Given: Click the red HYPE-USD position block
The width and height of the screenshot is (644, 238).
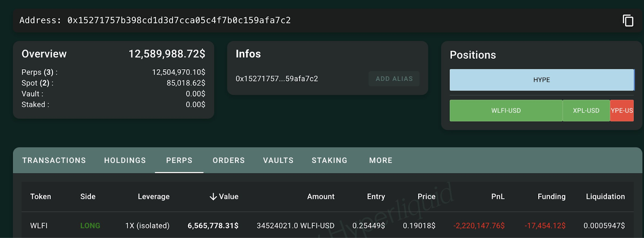Looking at the screenshot, I should (x=622, y=111).
